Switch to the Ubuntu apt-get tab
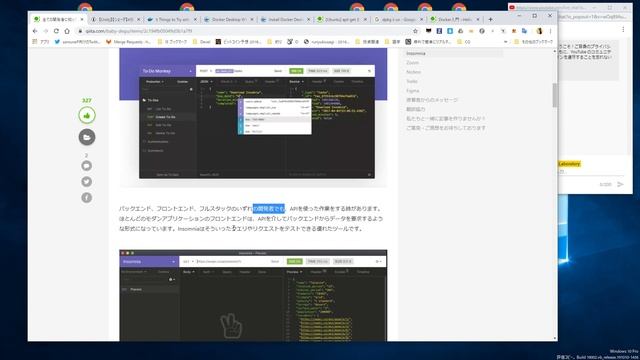The width and height of the screenshot is (640, 360). coord(341,19)
